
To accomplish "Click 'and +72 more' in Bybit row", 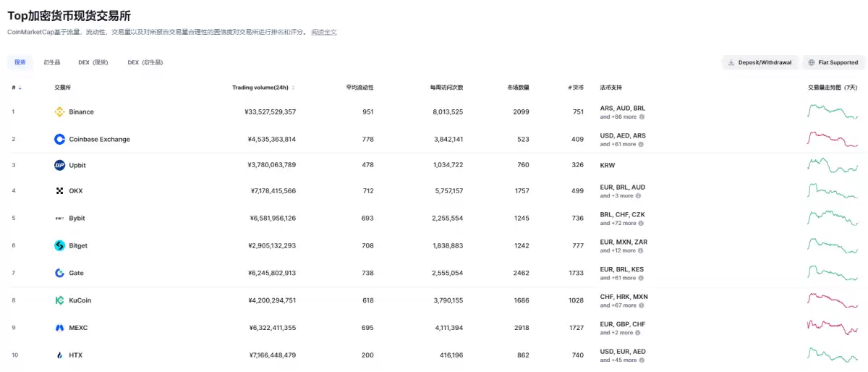I will click(x=618, y=224).
